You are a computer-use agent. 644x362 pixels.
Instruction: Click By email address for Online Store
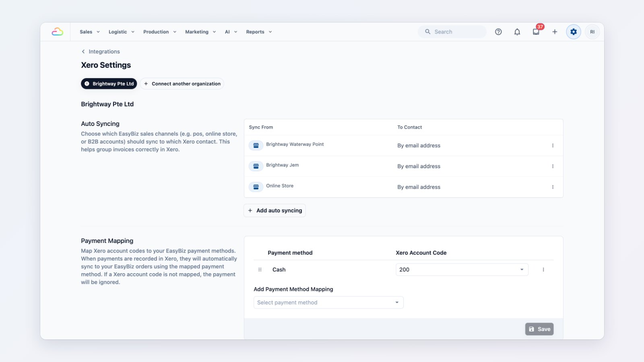point(419,187)
